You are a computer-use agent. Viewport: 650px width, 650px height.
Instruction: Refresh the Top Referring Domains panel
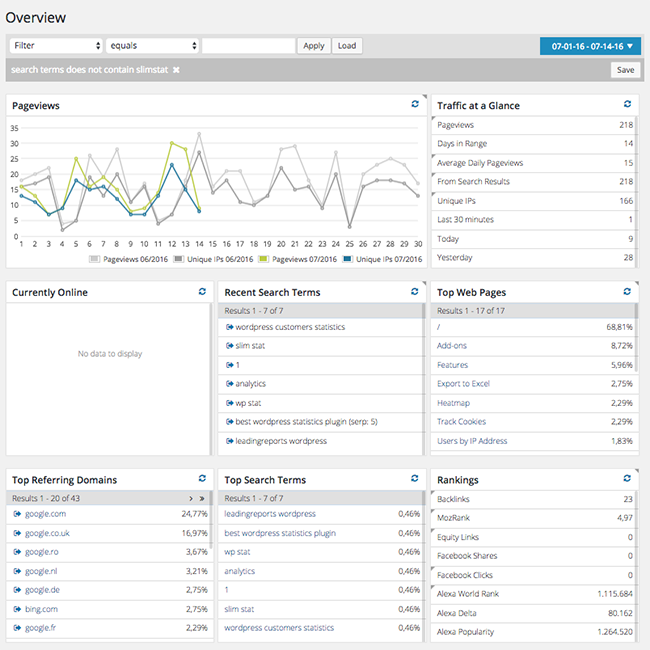point(203,479)
